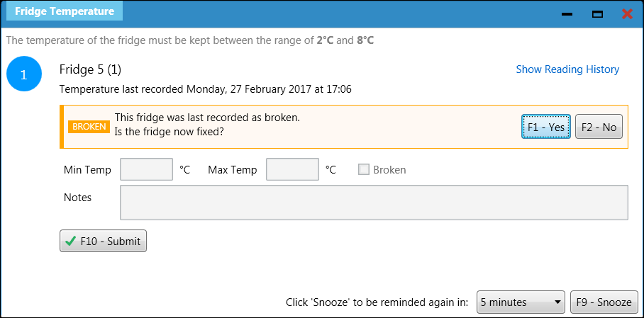The width and height of the screenshot is (644, 318).
Task: Submit the reading with F10 - Submit
Action: pos(104,241)
